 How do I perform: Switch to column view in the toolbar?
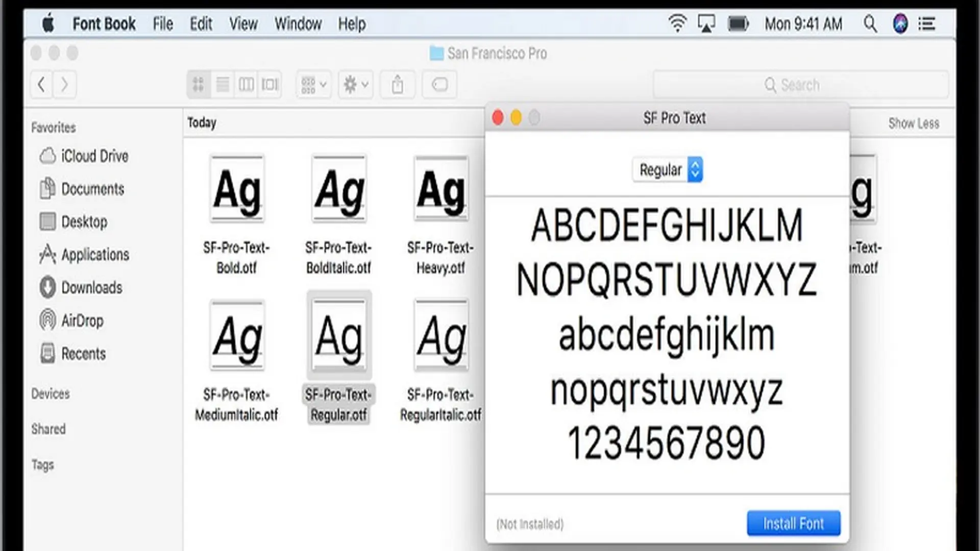246,84
